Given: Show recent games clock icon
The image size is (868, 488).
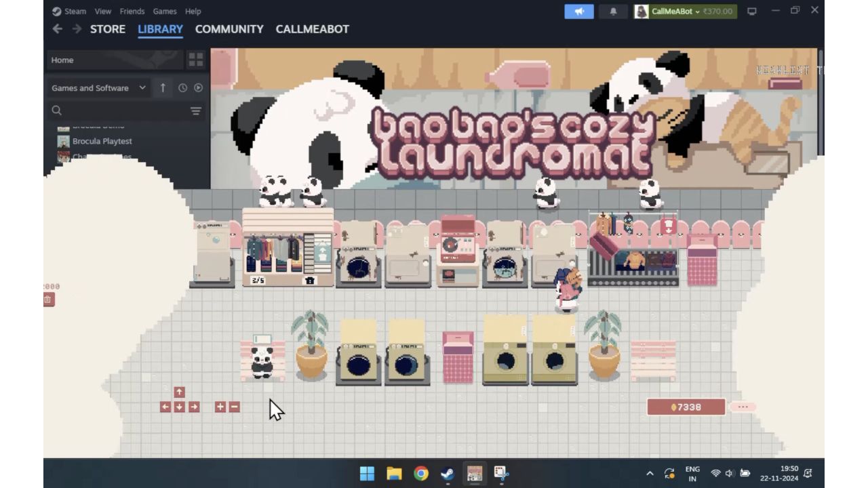Looking at the screenshot, I should tap(182, 87).
